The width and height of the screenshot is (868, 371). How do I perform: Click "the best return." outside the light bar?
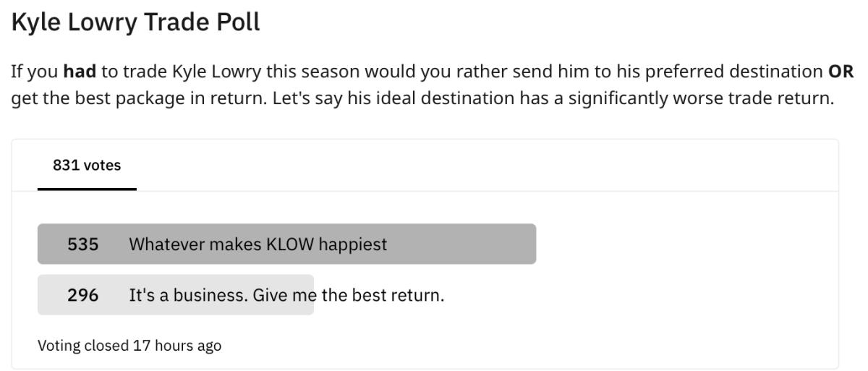383,295
